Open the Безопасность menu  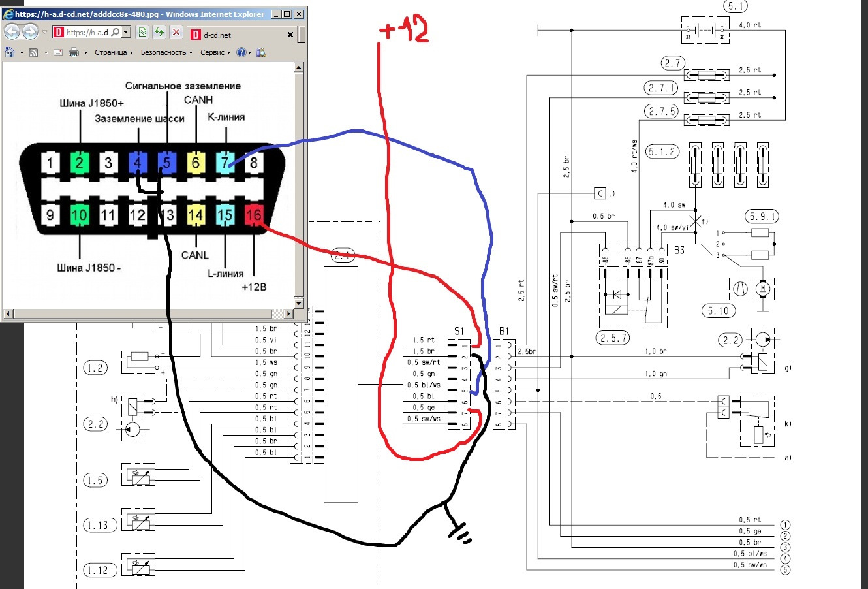click(x=166, y=52)
